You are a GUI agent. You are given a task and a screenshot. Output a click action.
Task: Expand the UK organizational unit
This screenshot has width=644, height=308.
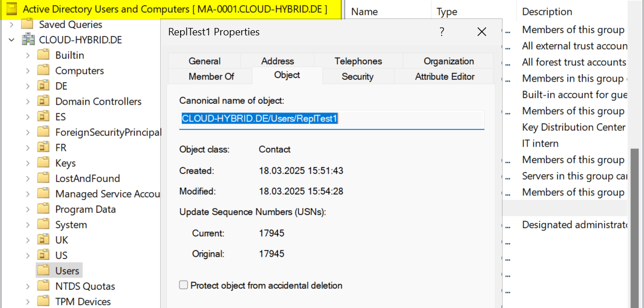(27, 240)
